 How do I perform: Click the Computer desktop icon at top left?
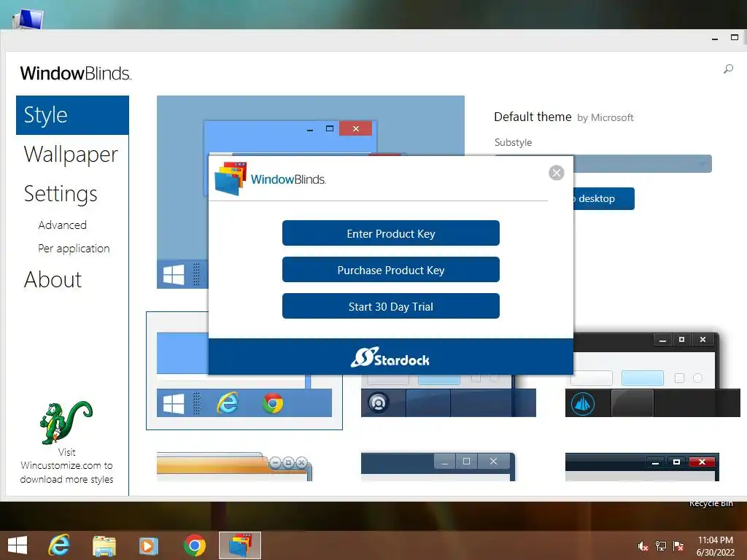pyautogui.click(x=28, y=19)
